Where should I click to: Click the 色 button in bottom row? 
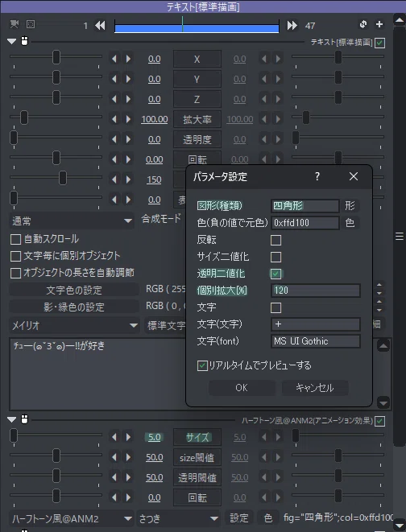point(268,518)
